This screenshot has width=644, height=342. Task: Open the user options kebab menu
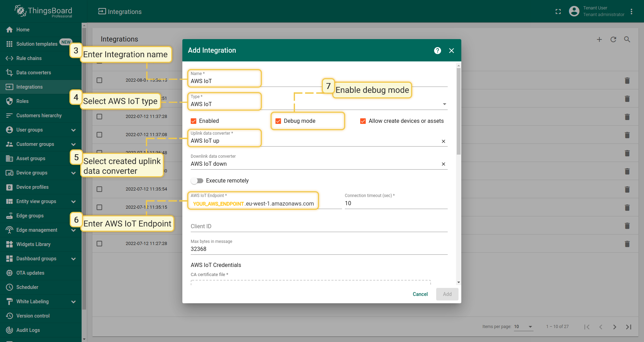click(x=631, y=12)
